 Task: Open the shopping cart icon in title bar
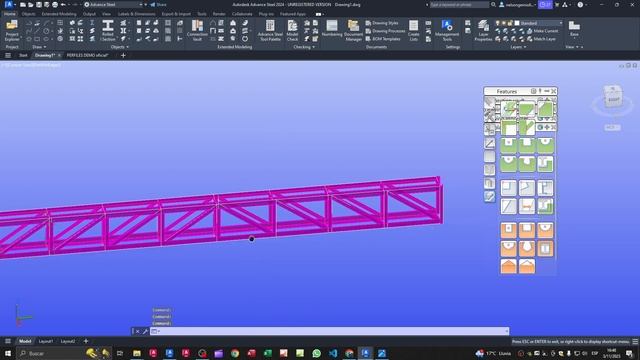tap(557, 4)
